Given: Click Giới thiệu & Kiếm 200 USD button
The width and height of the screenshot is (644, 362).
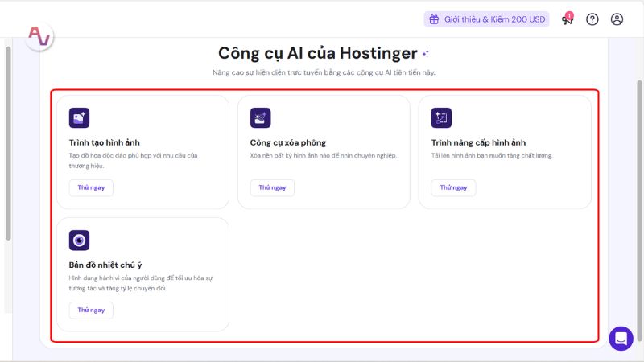Looking at the screenshot, I should click(x=487, y=19).
